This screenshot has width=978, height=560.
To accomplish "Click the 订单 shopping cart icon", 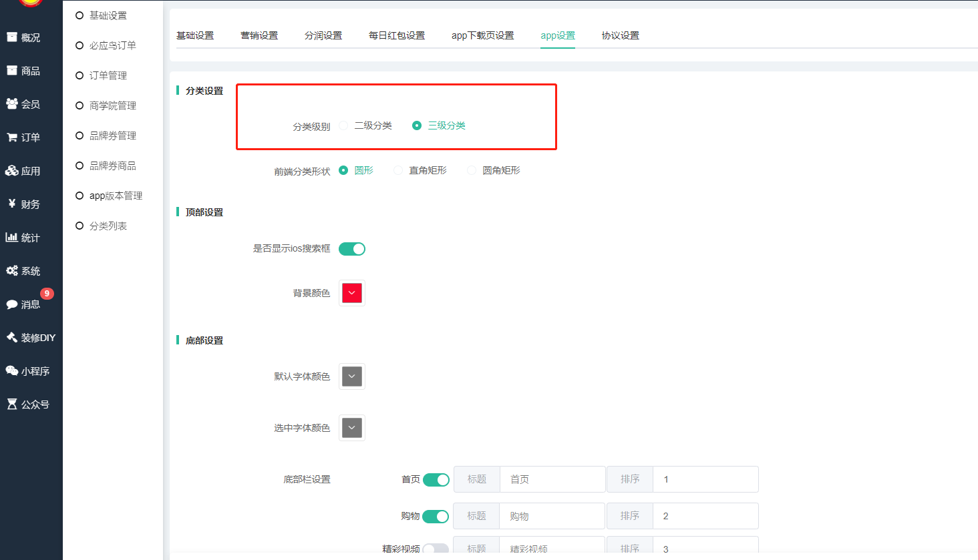I will [x=12, y=137].
